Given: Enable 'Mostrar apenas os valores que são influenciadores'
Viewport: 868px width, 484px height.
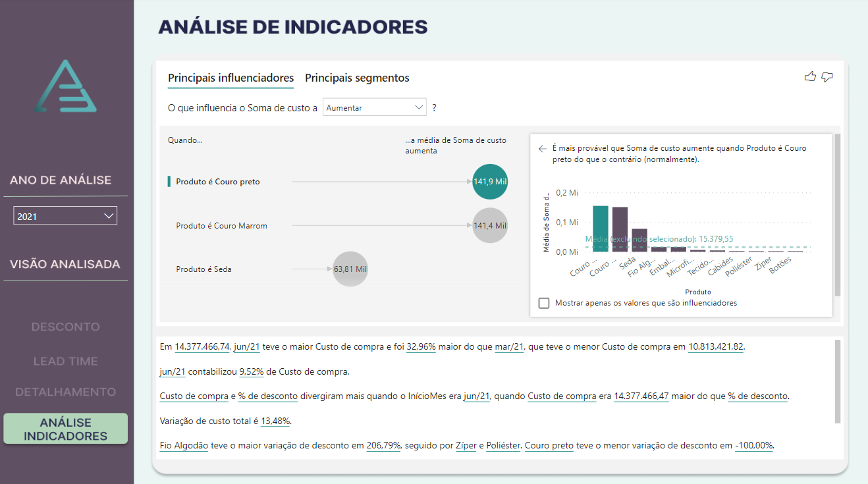Looking at the screenshot, I should coord(543,303).
